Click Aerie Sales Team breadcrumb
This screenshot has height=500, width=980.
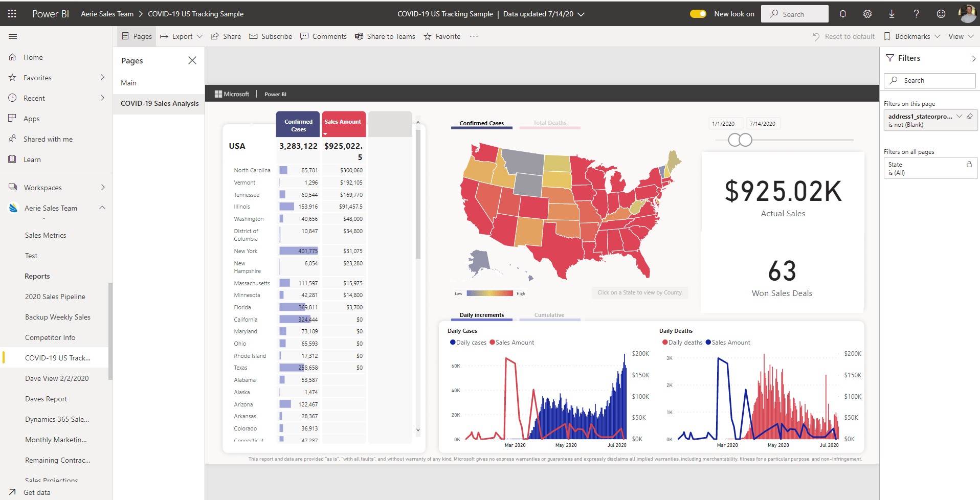point(107,14)
